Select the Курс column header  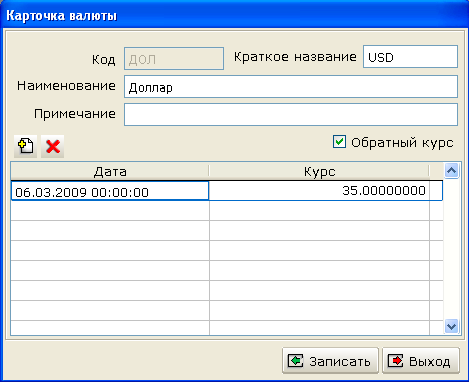coord(319,171)
